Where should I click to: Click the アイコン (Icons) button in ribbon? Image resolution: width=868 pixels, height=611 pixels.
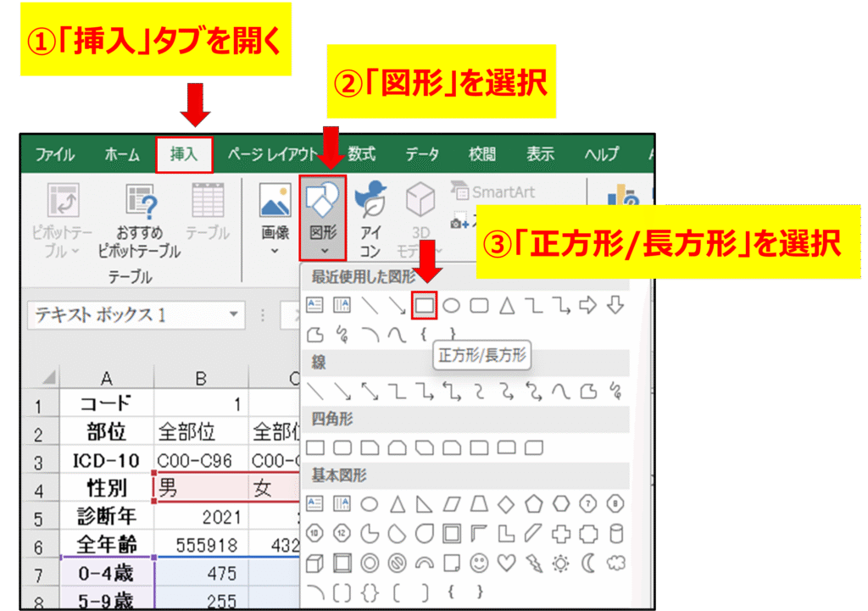[x=370, y=219]
